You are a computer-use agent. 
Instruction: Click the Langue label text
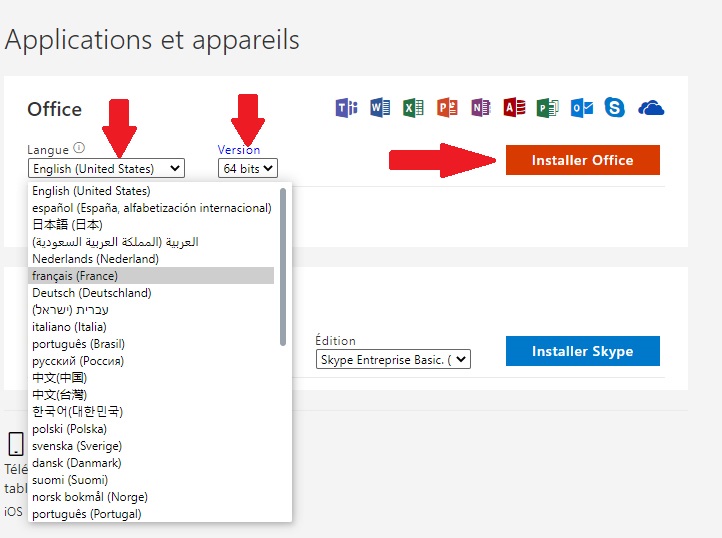tap(48, 150)
